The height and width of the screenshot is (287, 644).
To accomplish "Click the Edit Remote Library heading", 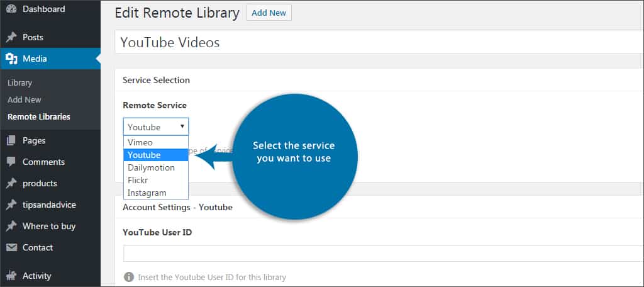I will click(177, 13).
